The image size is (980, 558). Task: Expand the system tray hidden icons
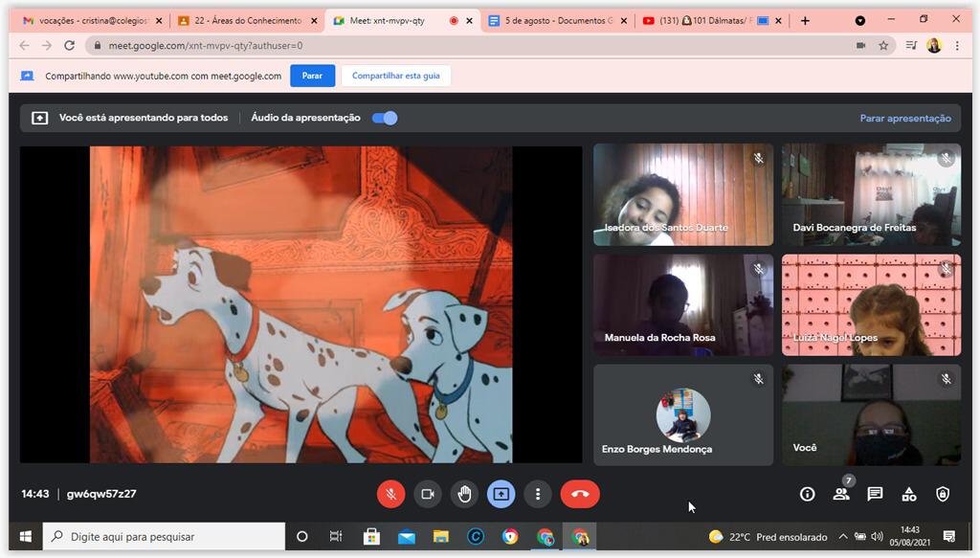842,537
